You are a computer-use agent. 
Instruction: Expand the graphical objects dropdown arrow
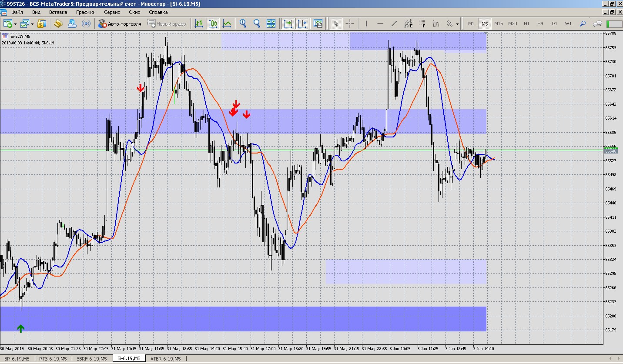(x=457, y=24)
